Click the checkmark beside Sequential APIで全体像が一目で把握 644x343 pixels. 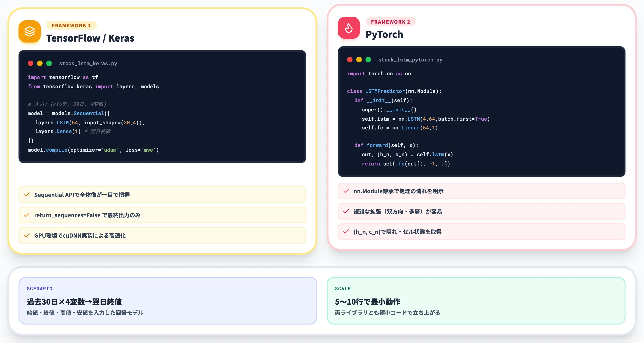click(27, 195)
